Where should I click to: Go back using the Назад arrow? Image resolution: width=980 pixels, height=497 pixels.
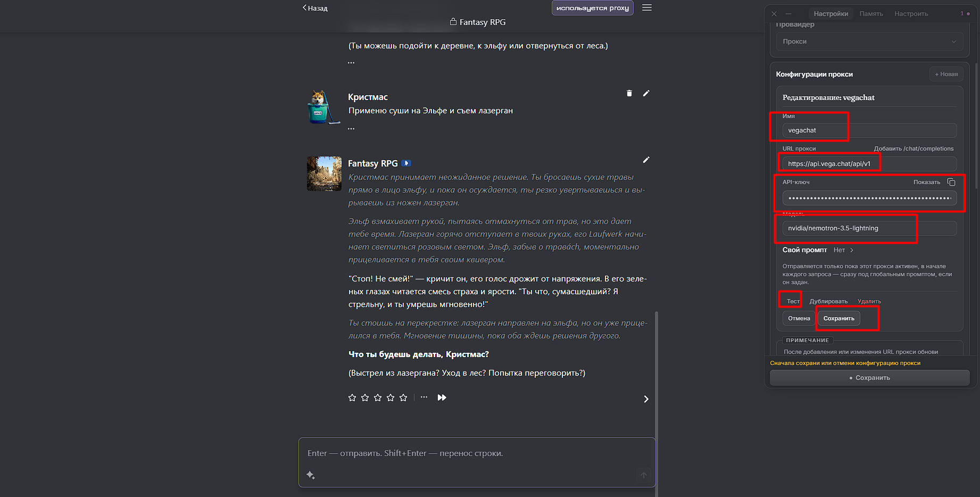click(315, 8)
